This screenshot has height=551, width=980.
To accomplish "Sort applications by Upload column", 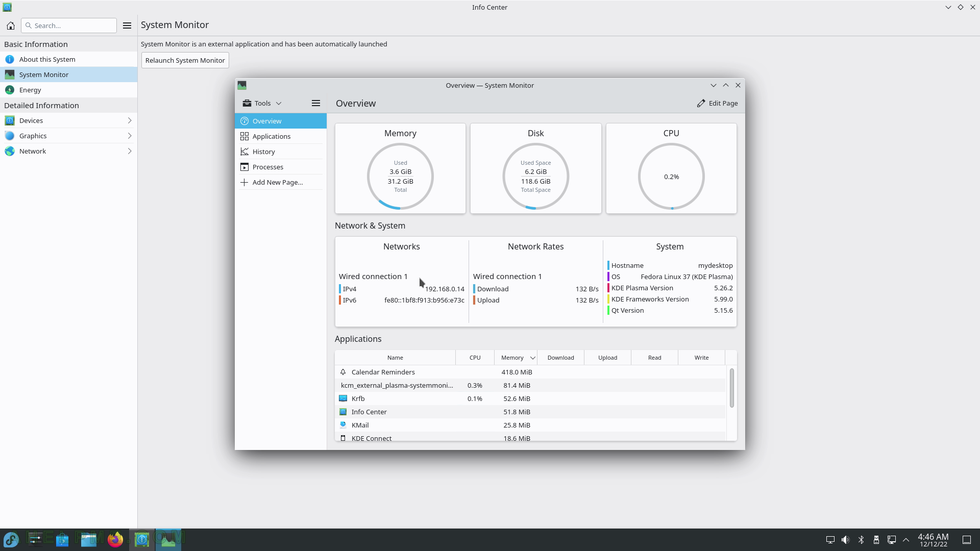I will (607, 358).
